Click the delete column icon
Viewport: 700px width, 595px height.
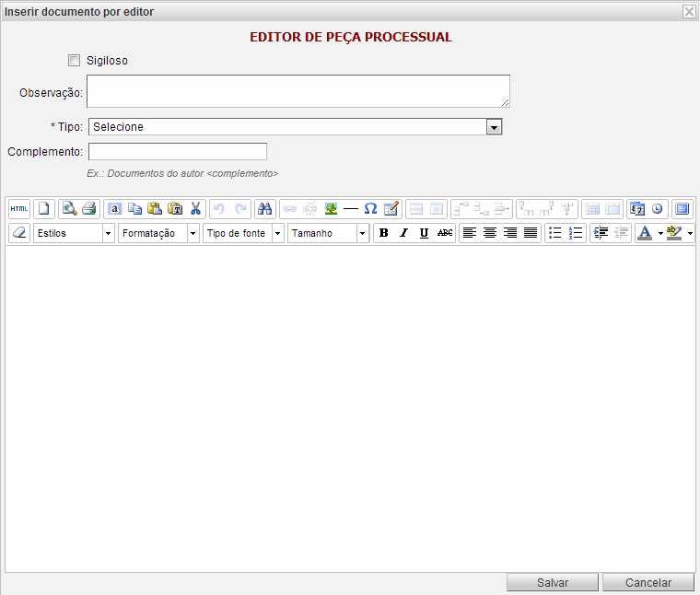(567, 208)
